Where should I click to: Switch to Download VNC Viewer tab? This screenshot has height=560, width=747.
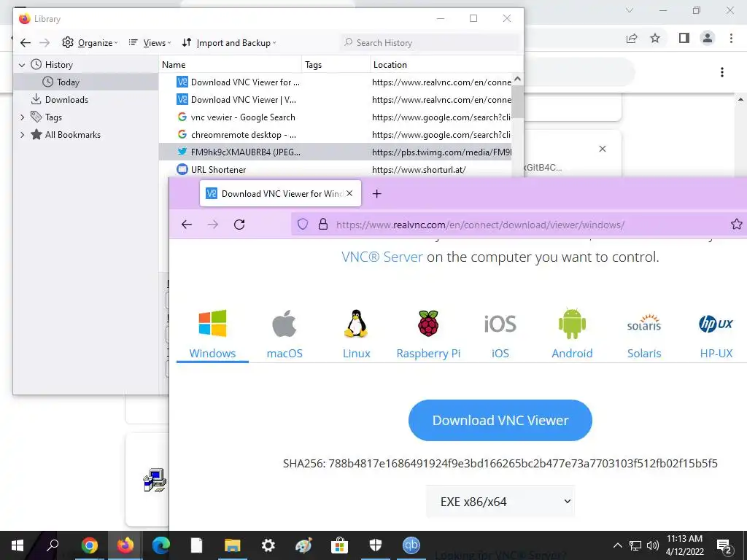coord(281,193)
